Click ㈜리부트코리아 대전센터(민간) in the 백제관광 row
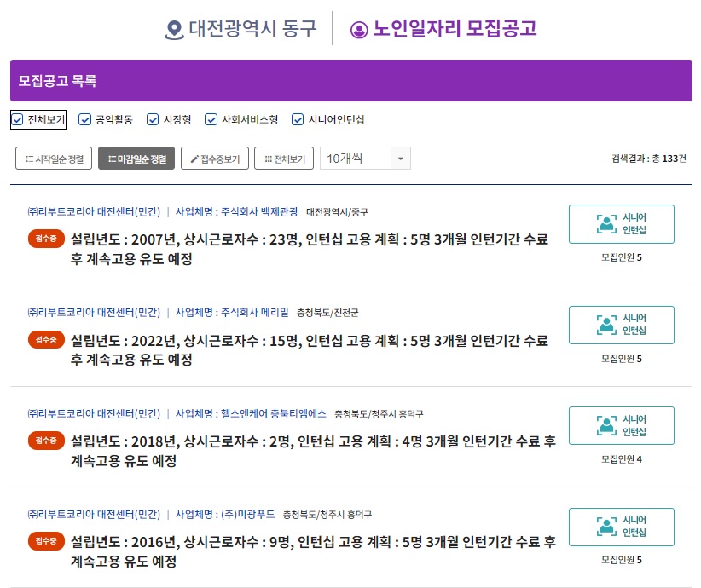701x588 pixels. [x=94, y=212]
